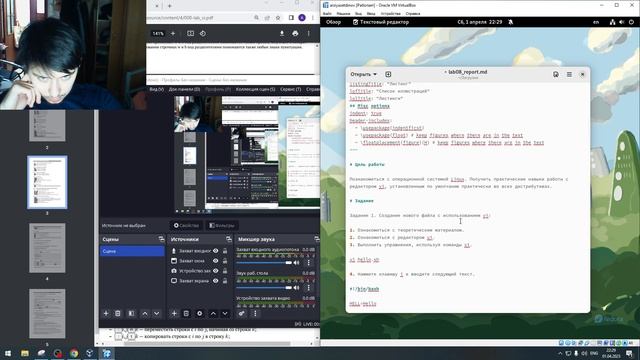Show hidden icons in the Windows tray

[560, 353]
